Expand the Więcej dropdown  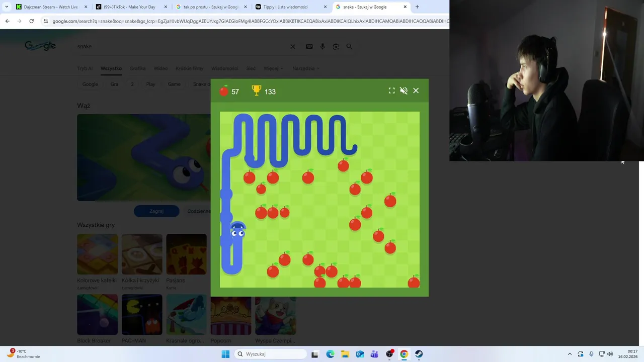point(273,68)
